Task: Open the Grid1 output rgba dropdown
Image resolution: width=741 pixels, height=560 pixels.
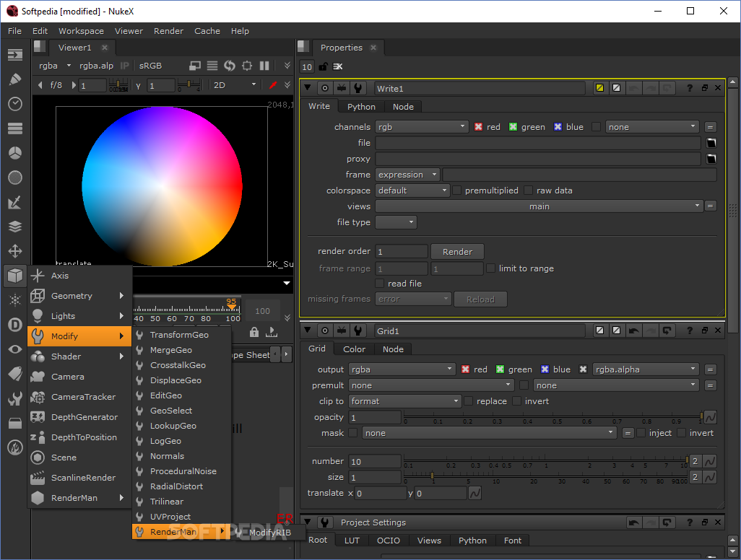Action: (402, 369)
